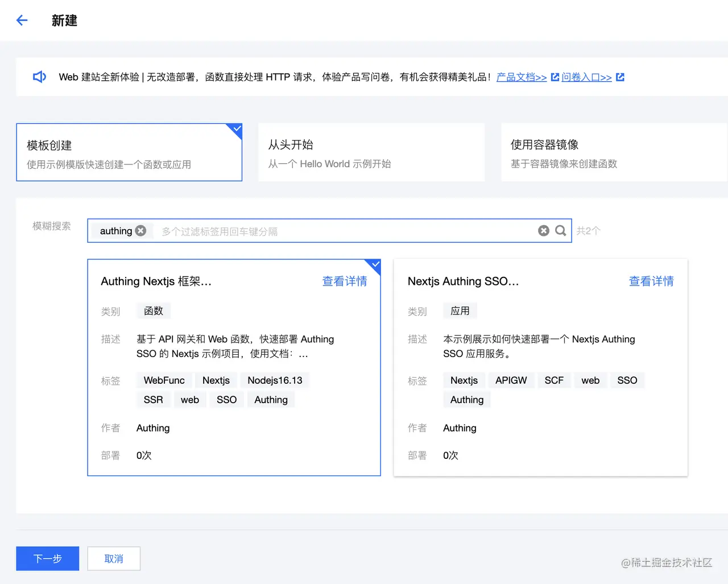Image resolution: width=728 pixels, height=584 pixels.
Task: Click the Nodejs16.13 tag
Action: pyautogui.click(x=275, y=380)
